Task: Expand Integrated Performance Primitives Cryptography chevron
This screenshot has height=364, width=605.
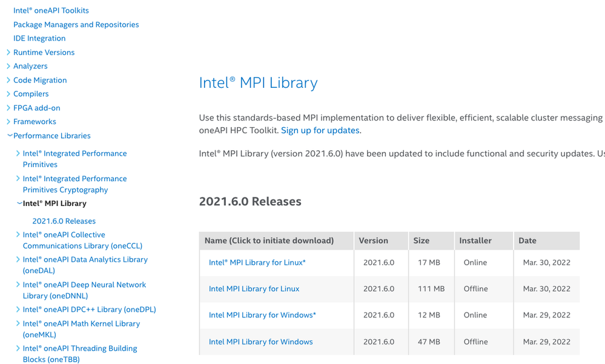Action: pyautogui.click(x=18, y=178)
